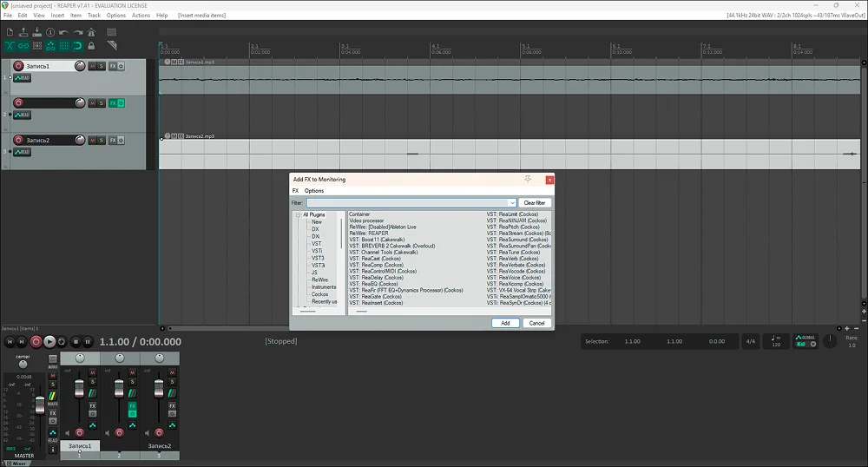Screen dimensions: 868x467
Task: Create a new project with toolbar icon
Action: click(x=10, y=33)
